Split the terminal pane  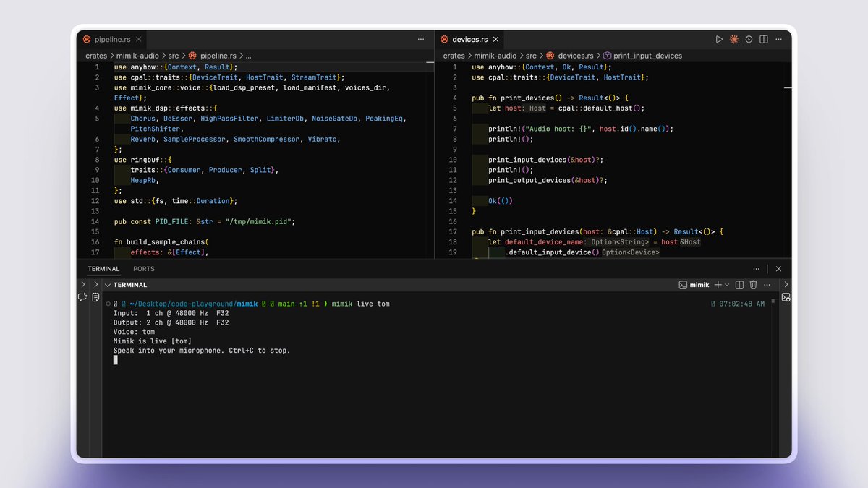739,285
